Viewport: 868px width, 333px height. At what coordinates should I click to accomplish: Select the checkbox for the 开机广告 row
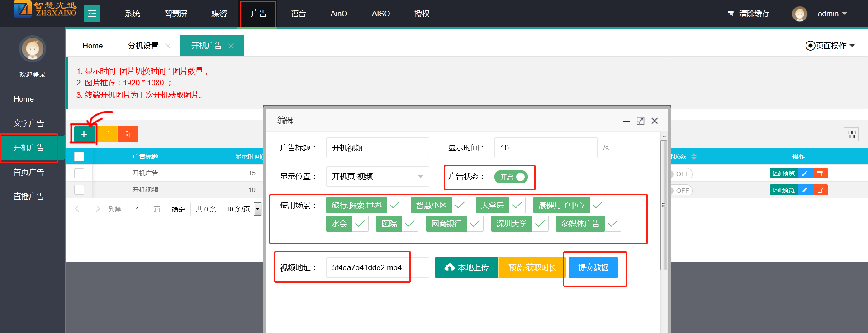[79, 173]
